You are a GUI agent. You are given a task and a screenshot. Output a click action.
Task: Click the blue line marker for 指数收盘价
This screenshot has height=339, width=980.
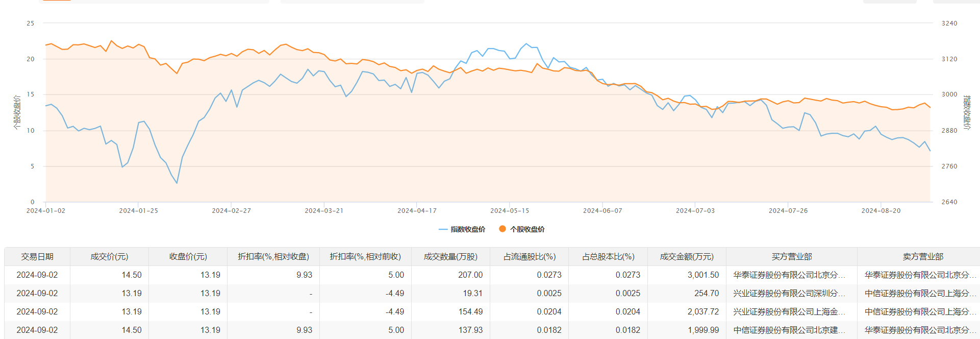pos(443,229)
